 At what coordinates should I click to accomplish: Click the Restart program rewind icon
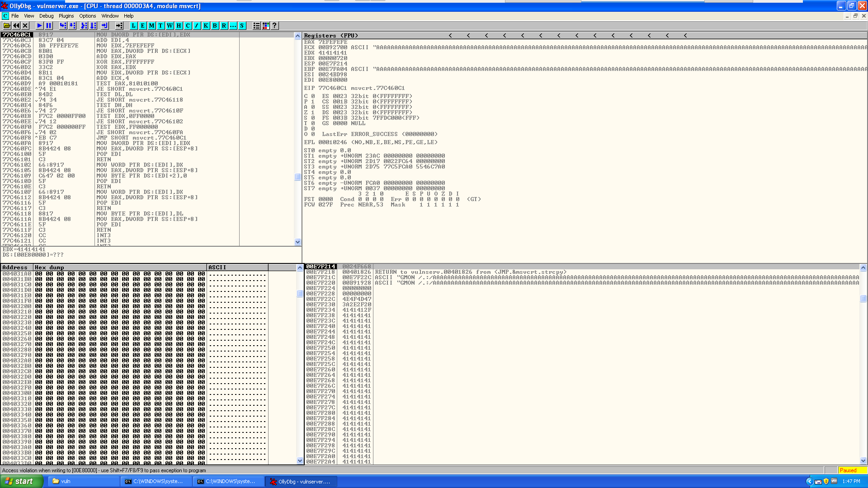16,26
